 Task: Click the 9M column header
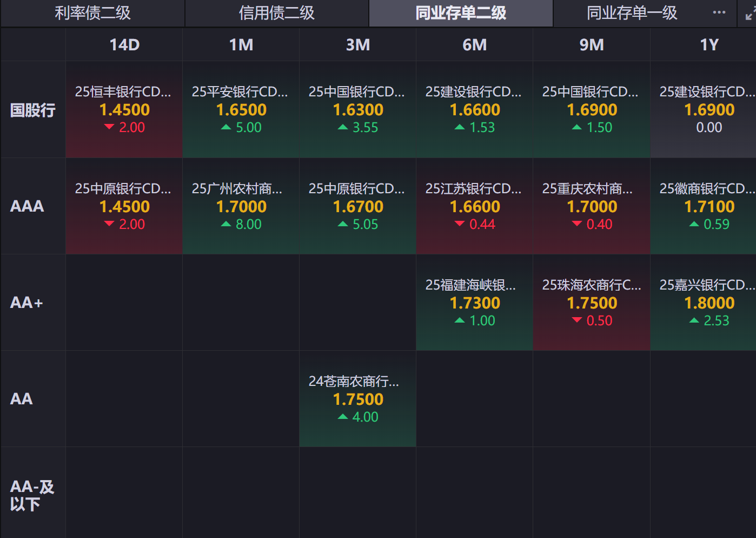click(592, 44)
